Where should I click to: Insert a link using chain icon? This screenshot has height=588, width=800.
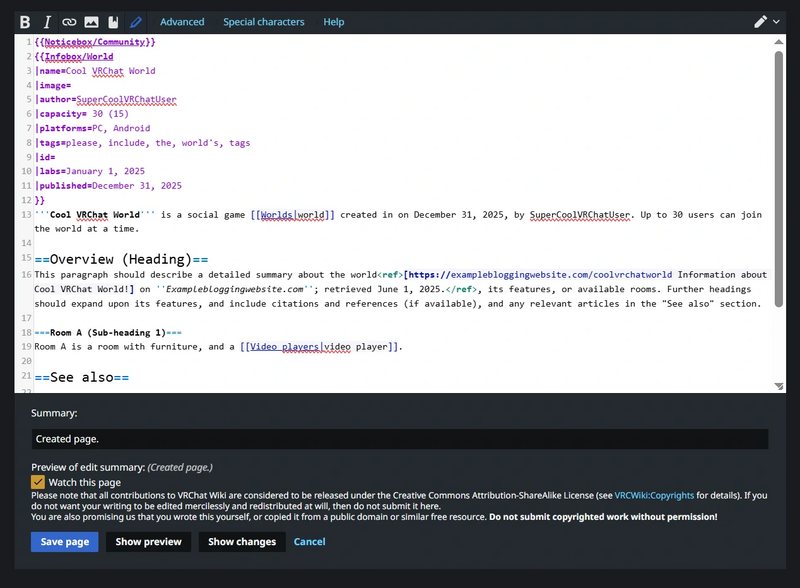tap(69, 22)
